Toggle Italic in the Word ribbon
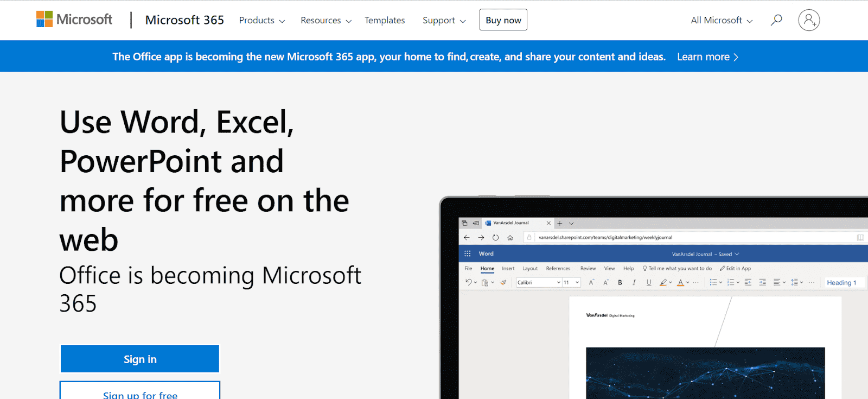Screen dimensions: 868x399 coord(634,282)
